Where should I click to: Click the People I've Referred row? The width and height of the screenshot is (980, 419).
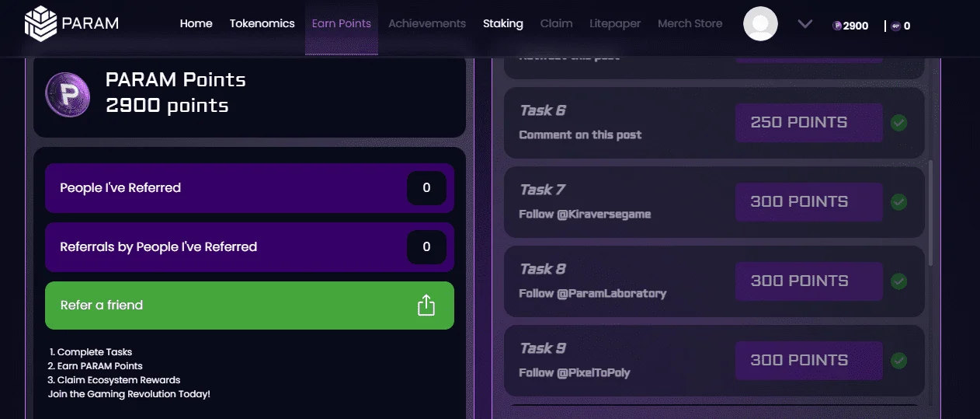point(249,188)
